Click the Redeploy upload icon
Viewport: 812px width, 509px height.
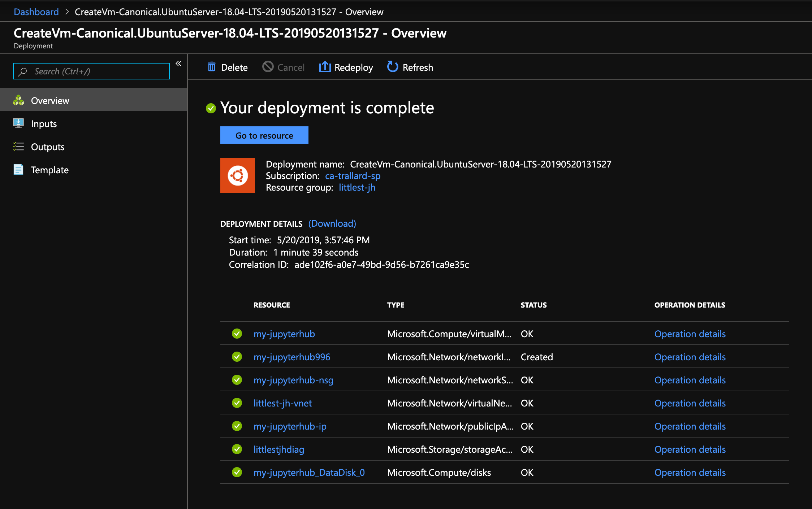(325, 67)
